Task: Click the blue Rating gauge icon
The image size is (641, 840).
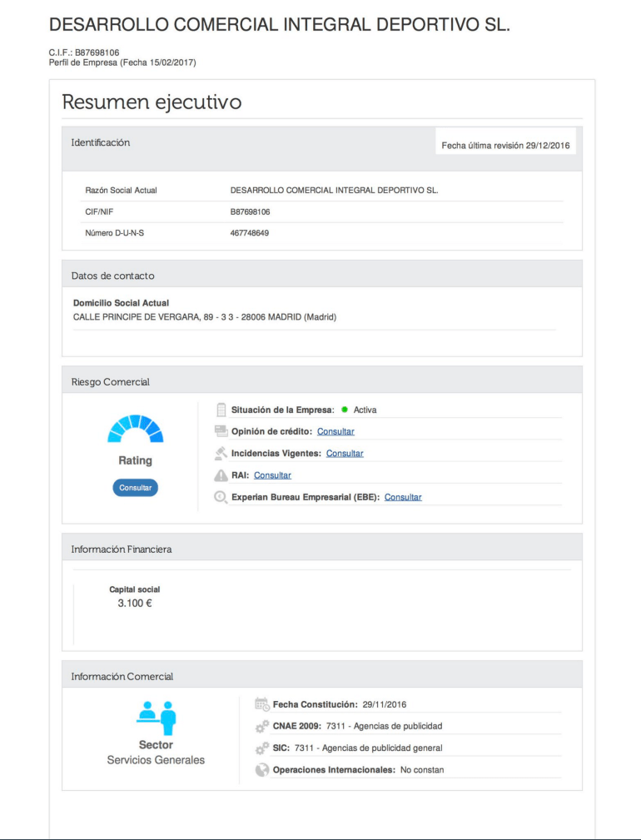Action: point(136,429)
